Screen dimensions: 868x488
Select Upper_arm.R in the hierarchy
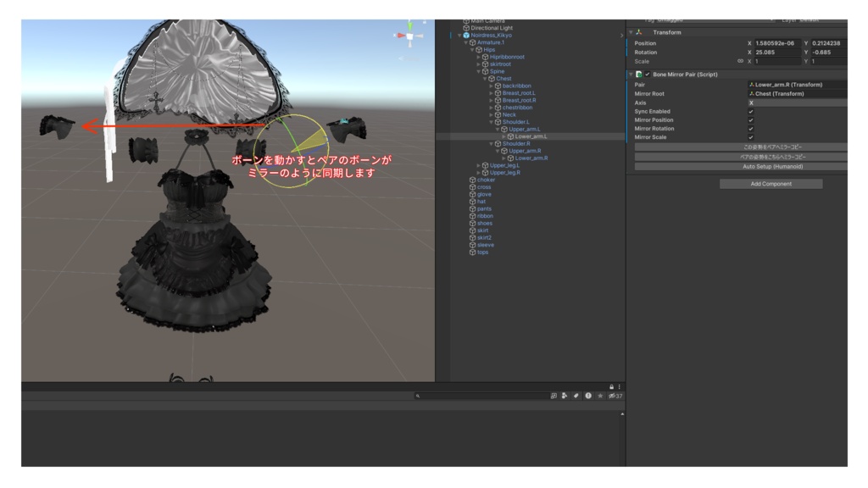coord(524,151)
